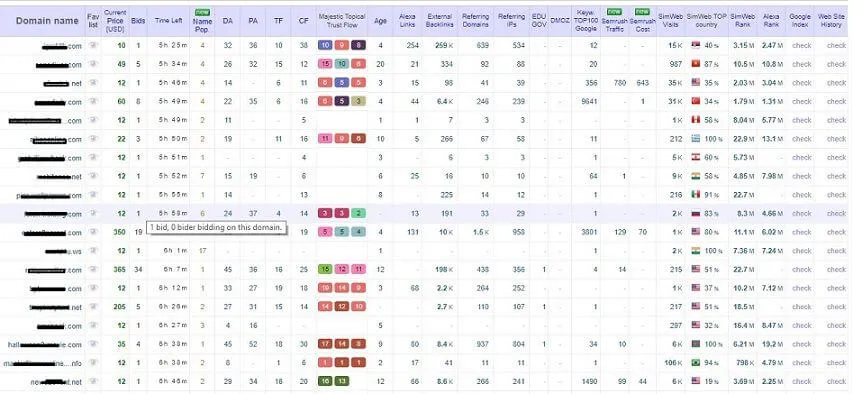Mark the 22 USD domain as favorite
The image size is (853, 394).
(93, 139)
